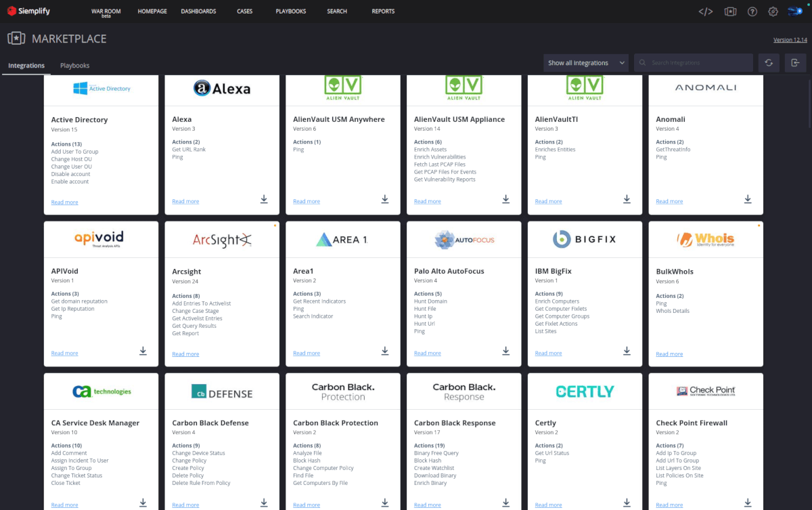The image size is (812, 510).
Task: Read more about Anomali
Action: (669, 202)
